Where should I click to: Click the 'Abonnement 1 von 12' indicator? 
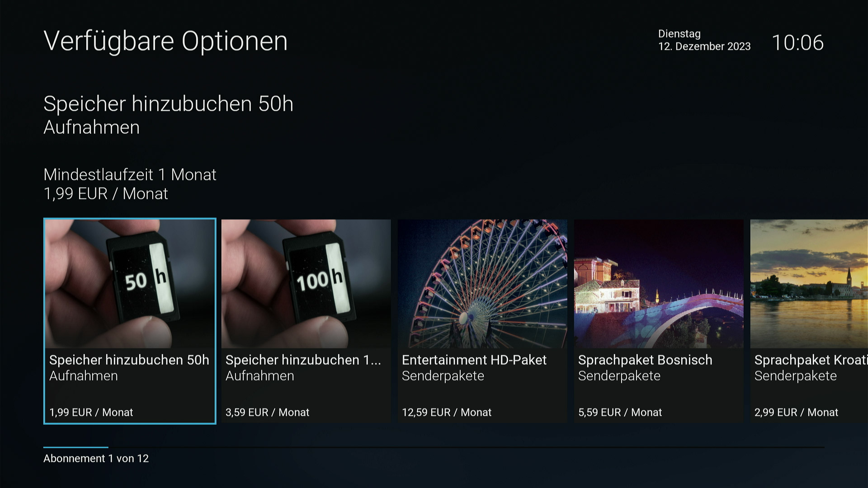coord(96,459)
